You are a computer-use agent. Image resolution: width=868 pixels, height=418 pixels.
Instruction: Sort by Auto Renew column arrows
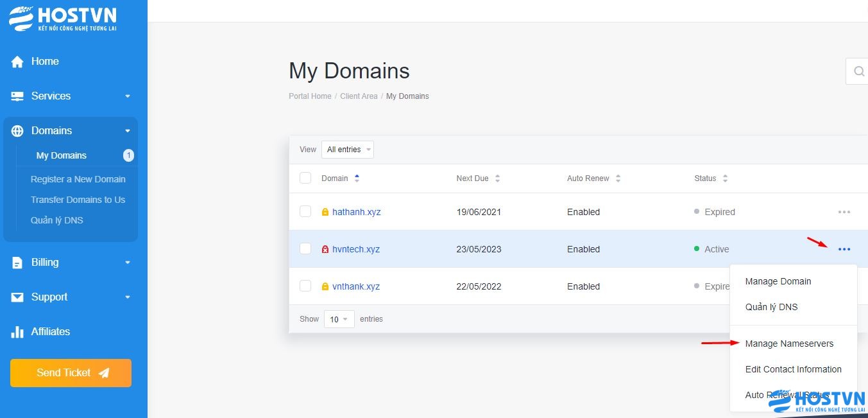[618, 179]
